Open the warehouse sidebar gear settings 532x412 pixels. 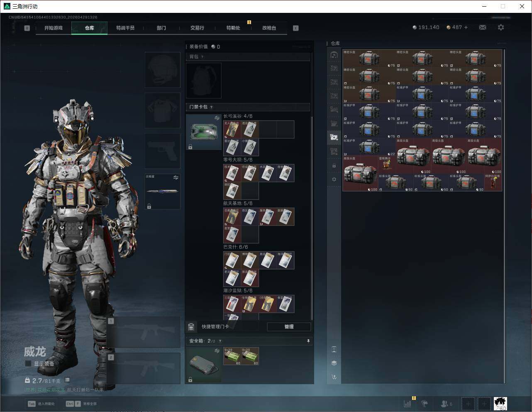point(334,179)
